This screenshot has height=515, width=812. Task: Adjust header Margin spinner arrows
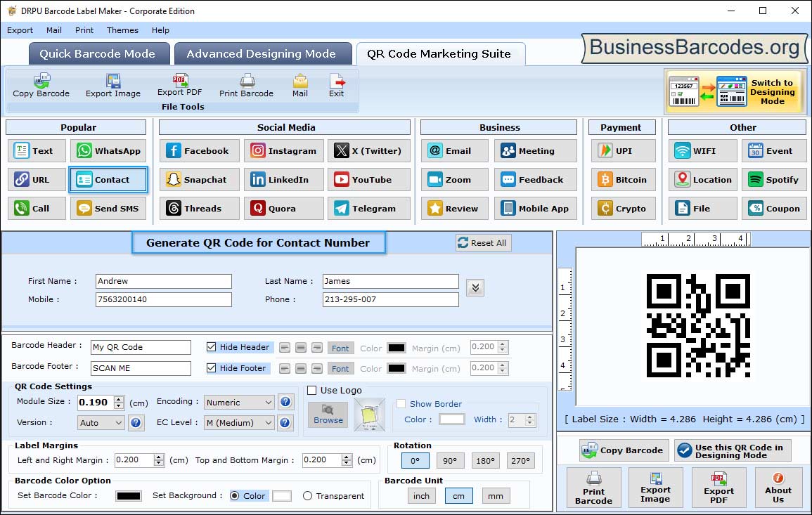(503, 347)
